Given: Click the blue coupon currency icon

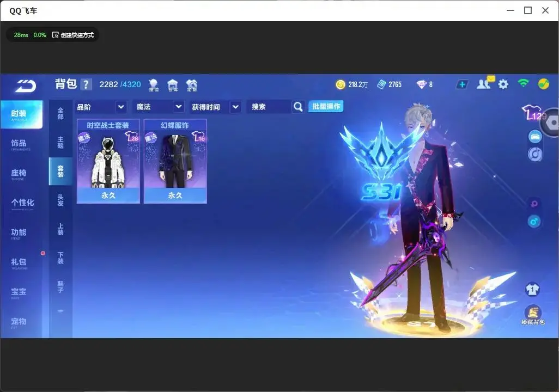Looking at the screenshot, I should [381, 84].
